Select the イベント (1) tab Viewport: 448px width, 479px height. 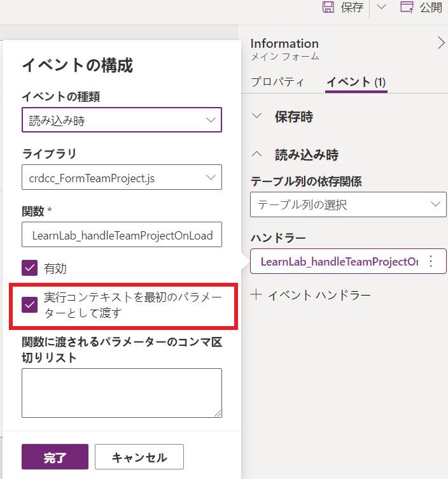(x=356, y=82)
